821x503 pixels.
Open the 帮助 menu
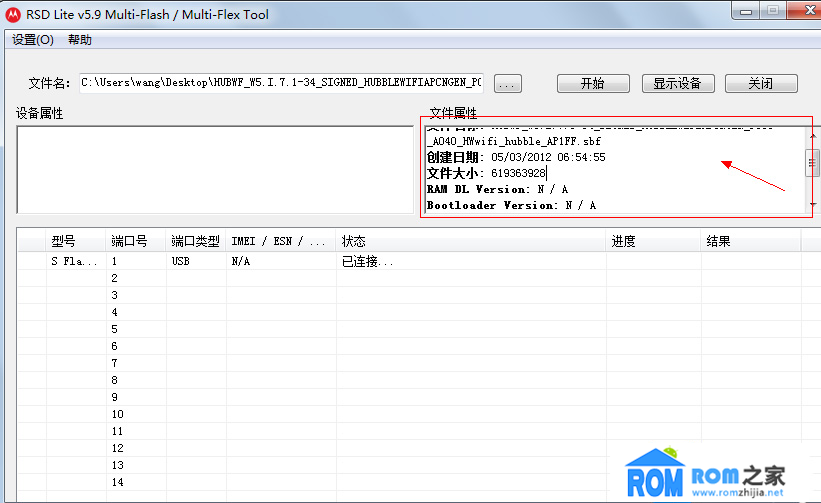(80, 40)
